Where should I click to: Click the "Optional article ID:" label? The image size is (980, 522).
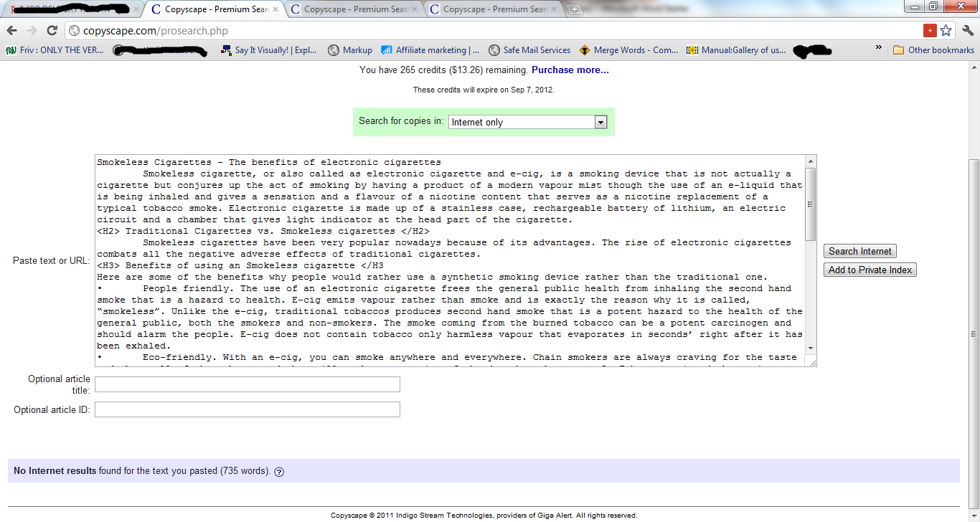tap(52, 409)
